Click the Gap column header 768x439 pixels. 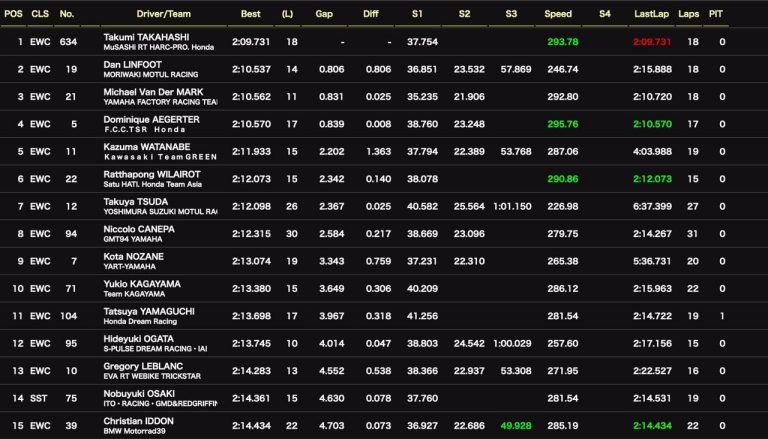[x=324, y=14]
